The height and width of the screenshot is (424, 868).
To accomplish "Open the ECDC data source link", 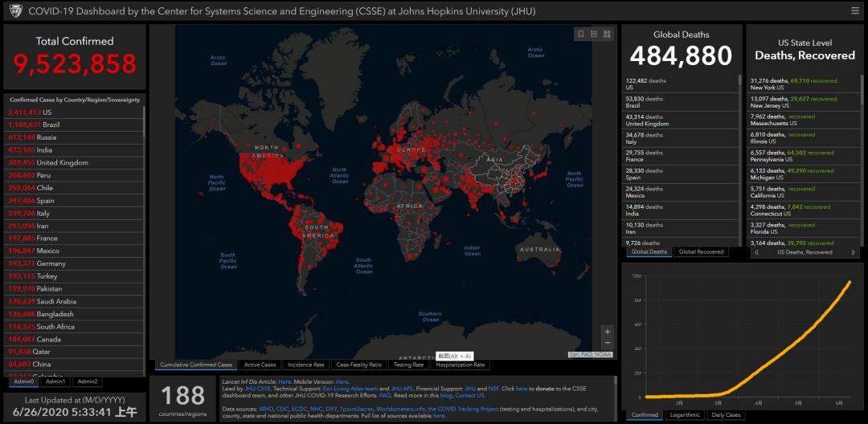I will pos(300,409).
